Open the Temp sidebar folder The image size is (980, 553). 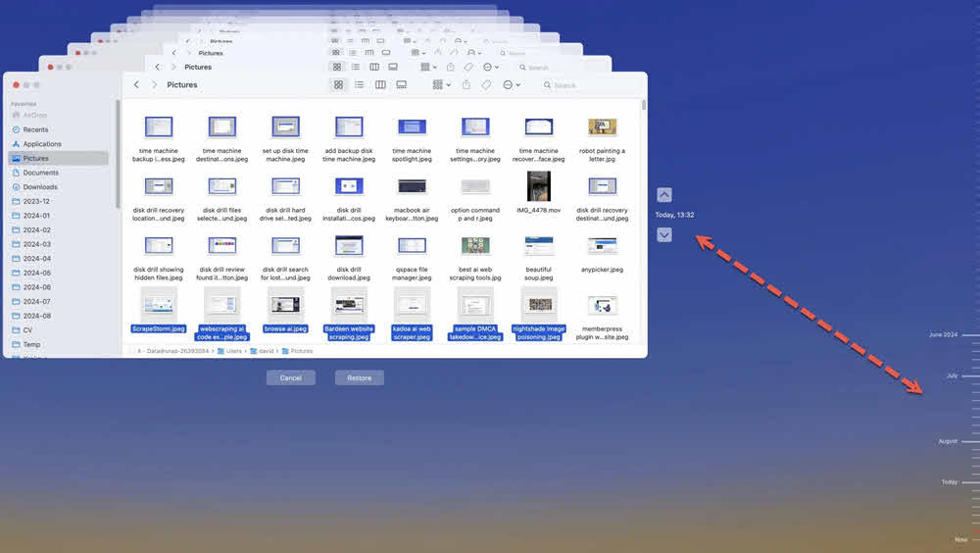pos(58,345)
